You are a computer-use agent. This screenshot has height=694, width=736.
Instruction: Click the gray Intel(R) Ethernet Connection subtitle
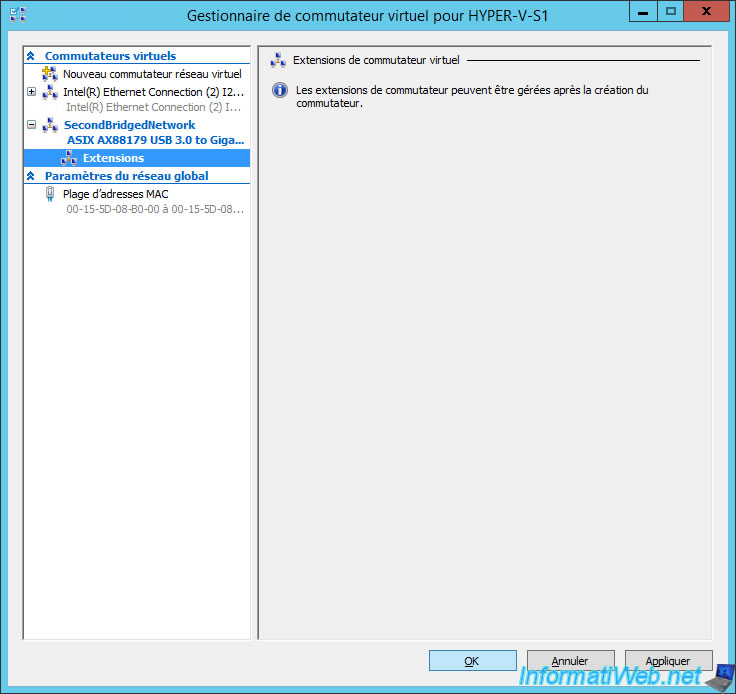point(153,107)
